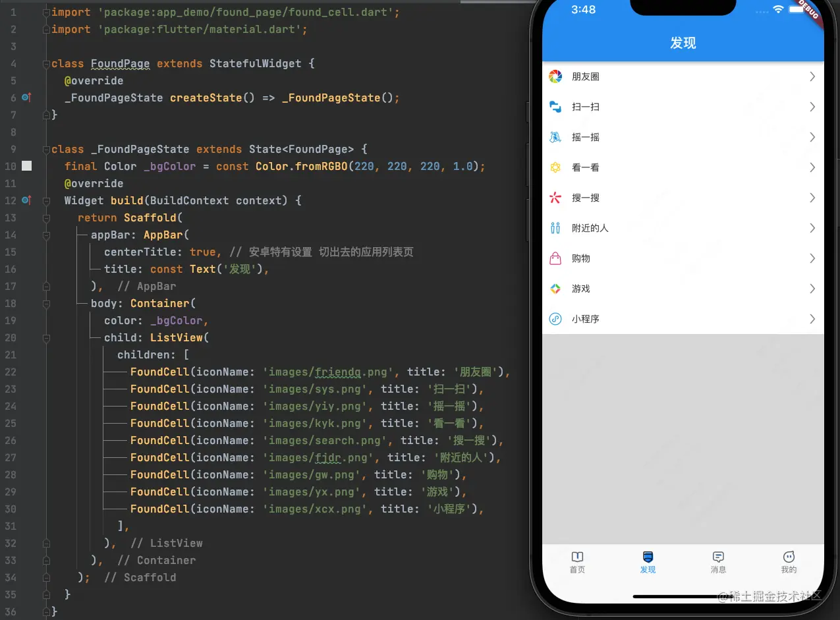
Task: Fold the Container body at line 18
Action: [x=46, y=303]
